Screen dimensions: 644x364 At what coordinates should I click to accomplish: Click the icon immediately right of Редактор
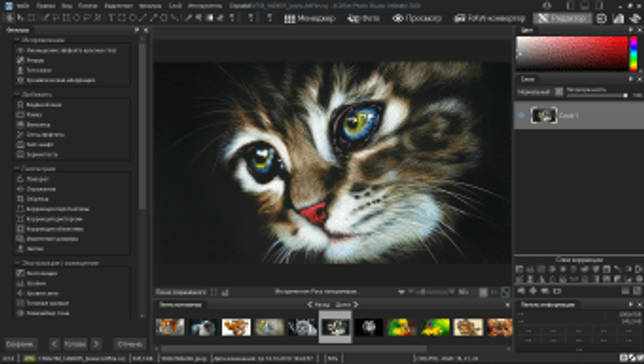[601, 18]
